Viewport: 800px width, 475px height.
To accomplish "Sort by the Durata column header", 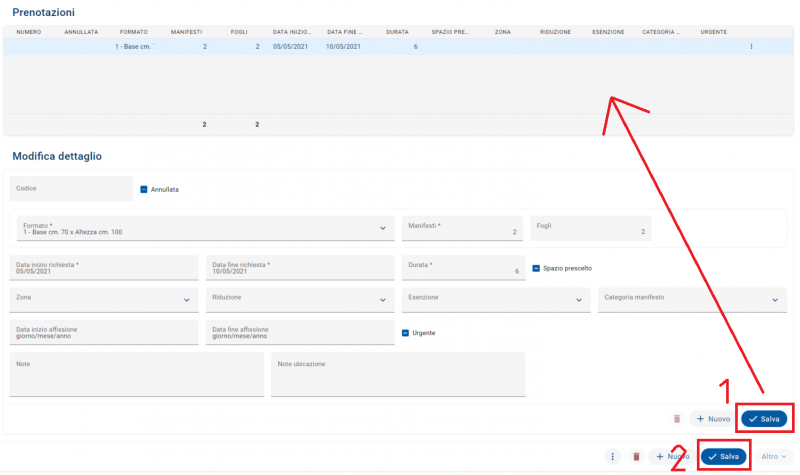I will [x=397, y=32].
